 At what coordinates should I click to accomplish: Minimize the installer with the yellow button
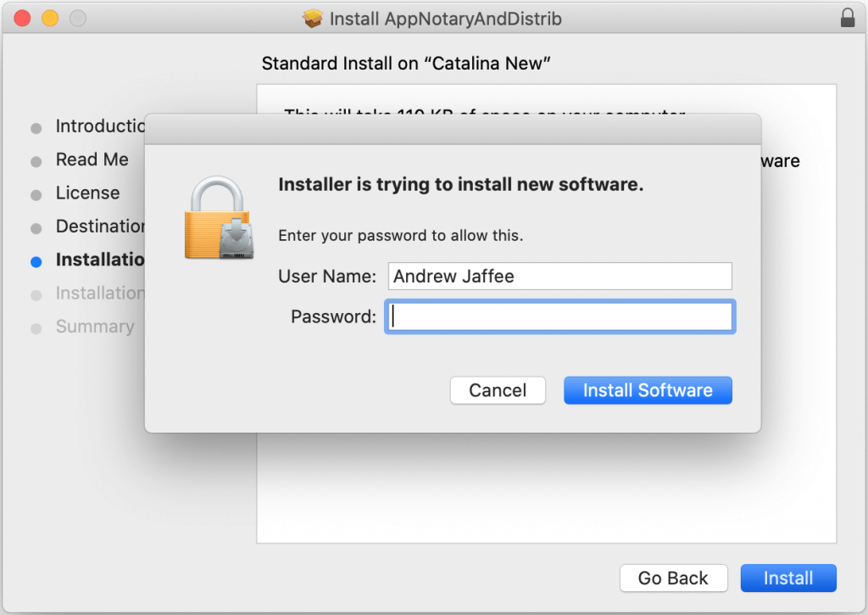point(50,18)
